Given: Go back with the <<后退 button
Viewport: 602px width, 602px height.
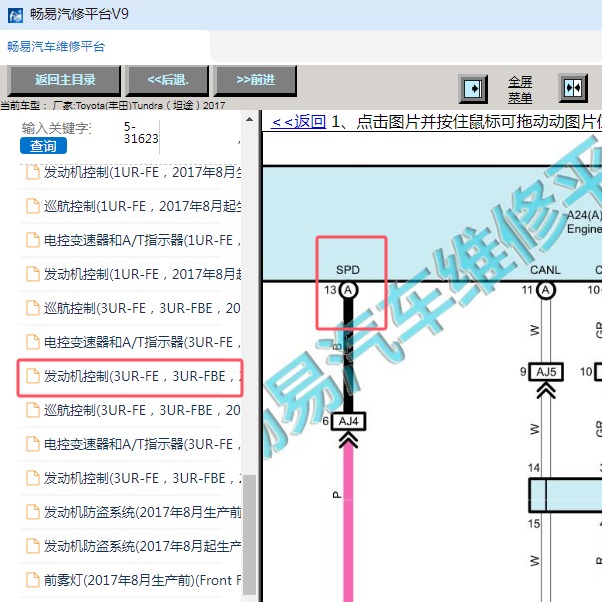Looking at the screenshot, I should 168,80.
